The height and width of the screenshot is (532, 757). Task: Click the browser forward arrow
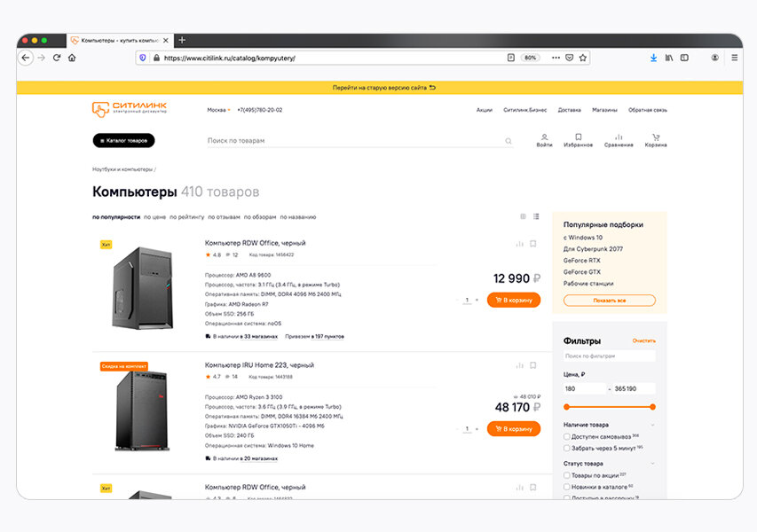(x=42, y=58)
